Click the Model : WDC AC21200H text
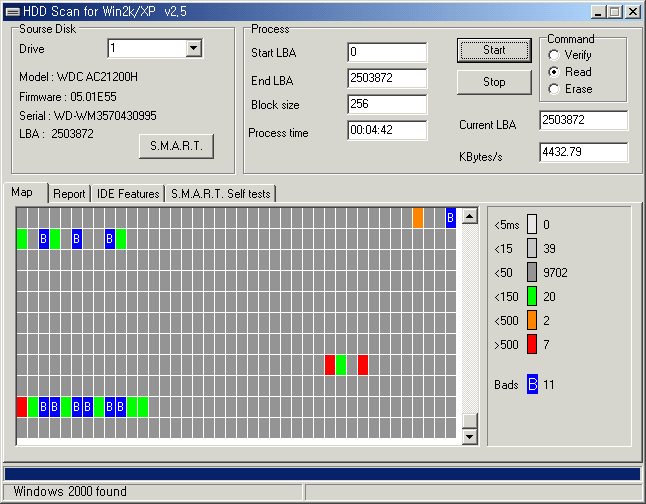 (x=78, y=77)
